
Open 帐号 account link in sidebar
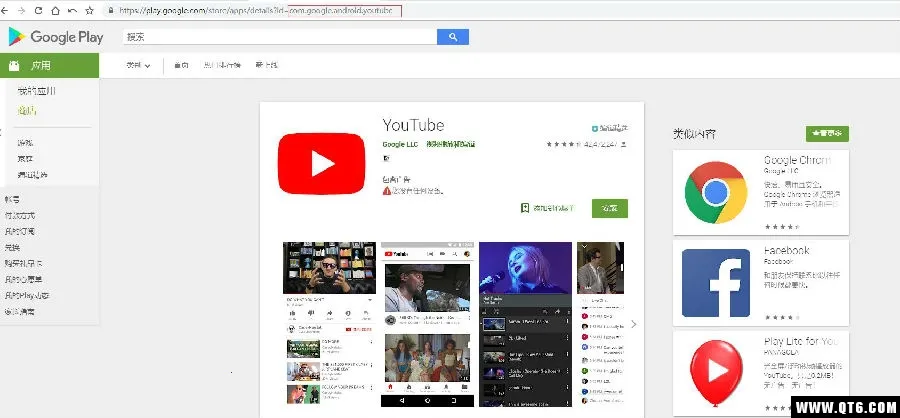click(12, 199)
